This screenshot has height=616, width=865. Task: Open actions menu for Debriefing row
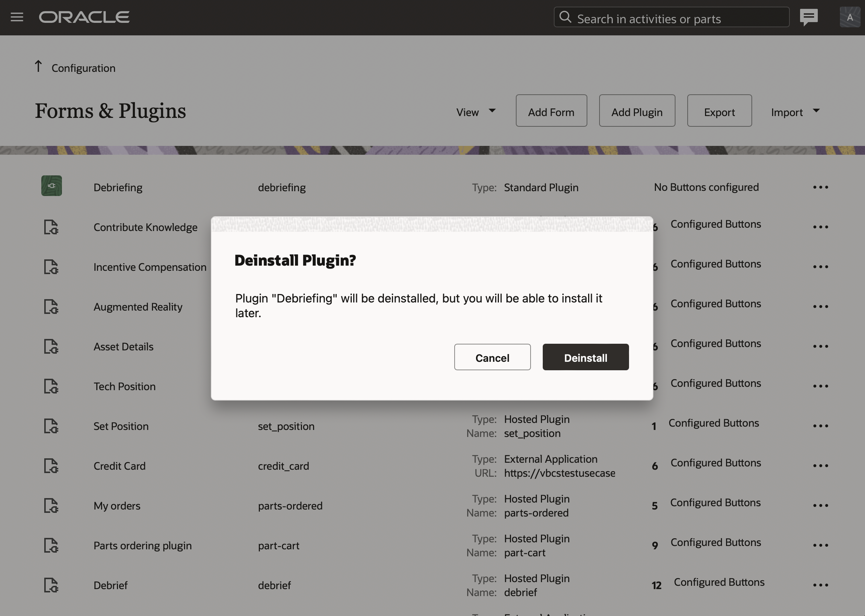(820, 188)
